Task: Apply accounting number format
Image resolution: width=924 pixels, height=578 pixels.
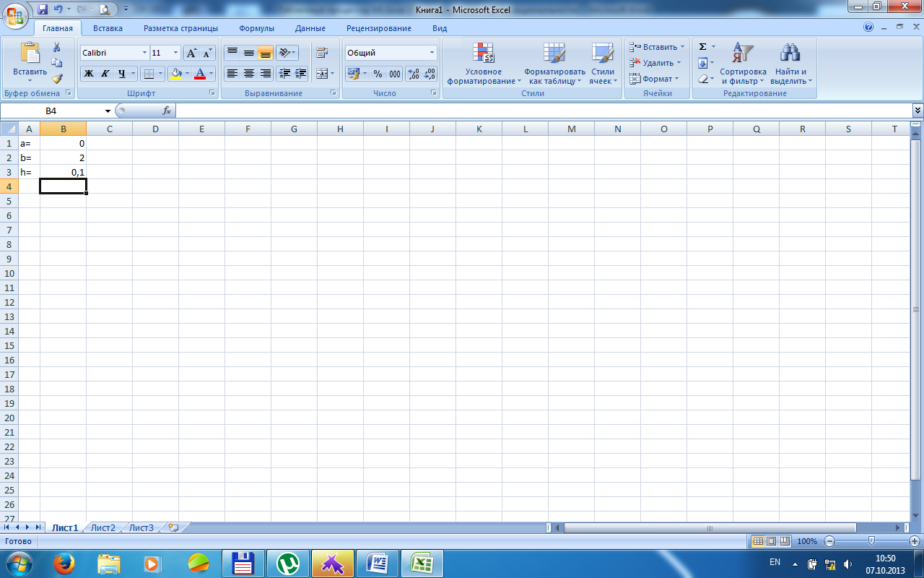Action: pos(353,74)
